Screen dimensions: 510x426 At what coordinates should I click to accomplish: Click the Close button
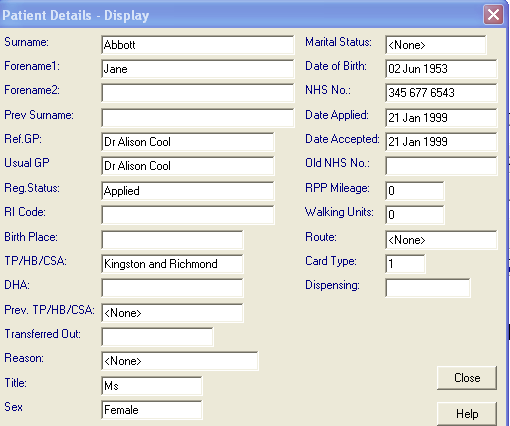coord(467,378)
